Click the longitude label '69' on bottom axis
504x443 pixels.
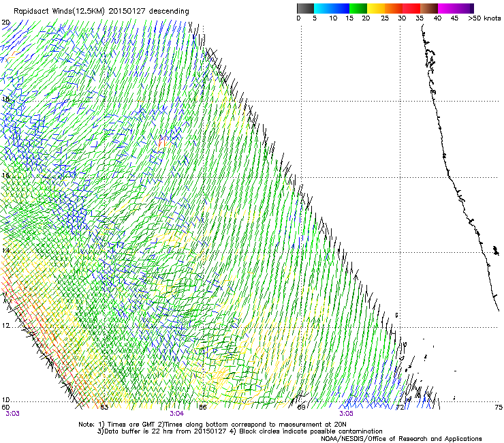coord(301,408)
